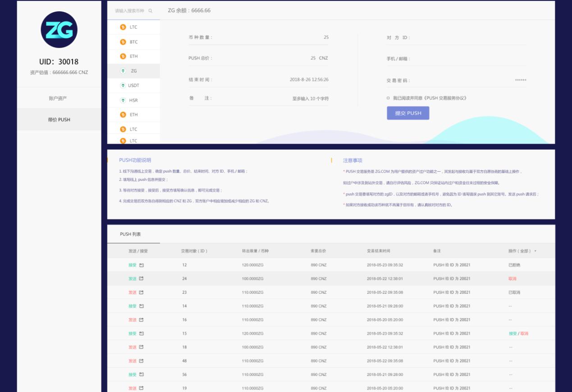Click the UID：30018 text
Viewport: 572px width, 392px height.
pyautogui.click(x=59, y=62)
